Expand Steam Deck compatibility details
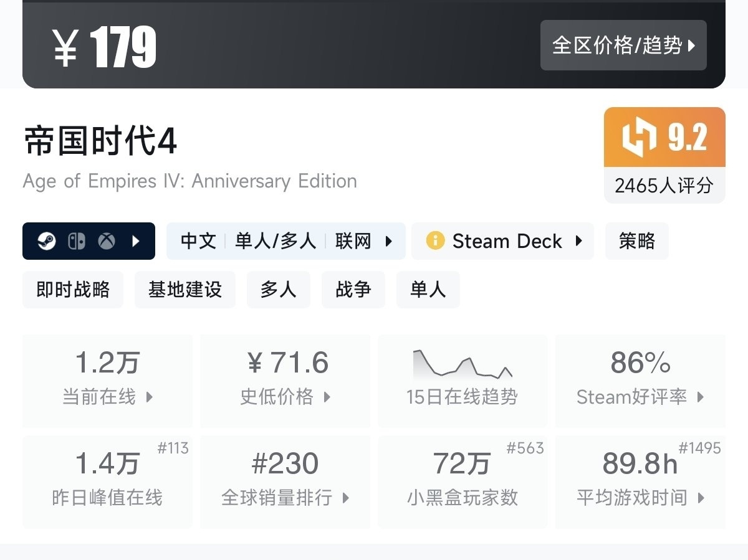Image resolution: width=748 pixels, height=560 pixels. (502, 241)
